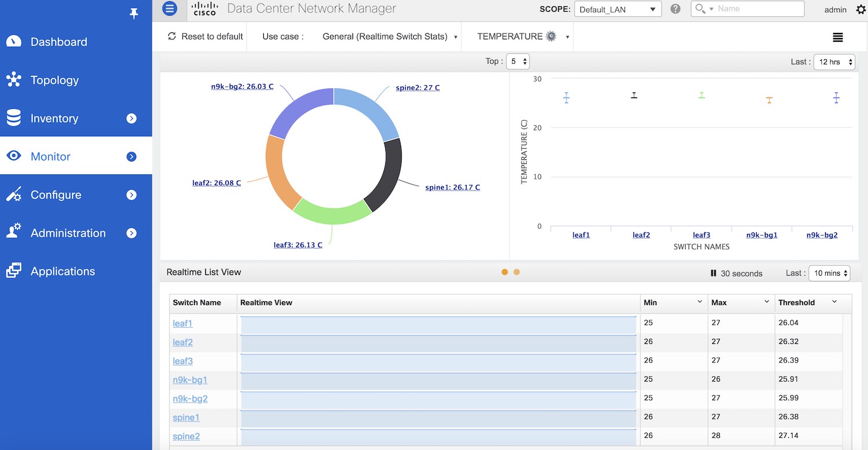Open the spine2 link in the table
868x450 pixels.
pyautogui.click(x=186, y=436)
